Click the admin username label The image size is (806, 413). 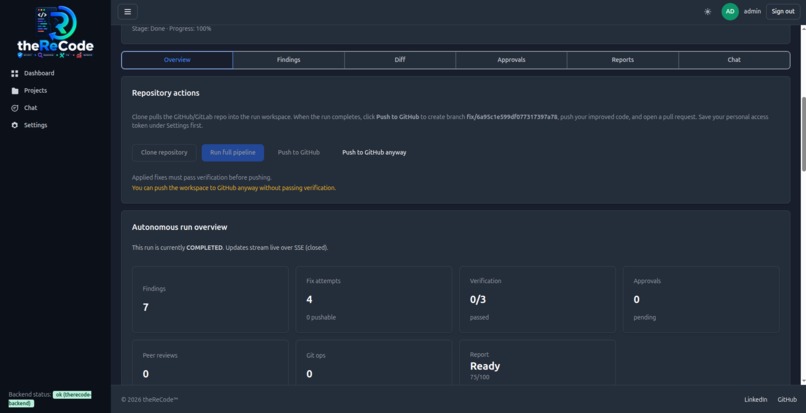pyautogui.click(x=752, y=11)
